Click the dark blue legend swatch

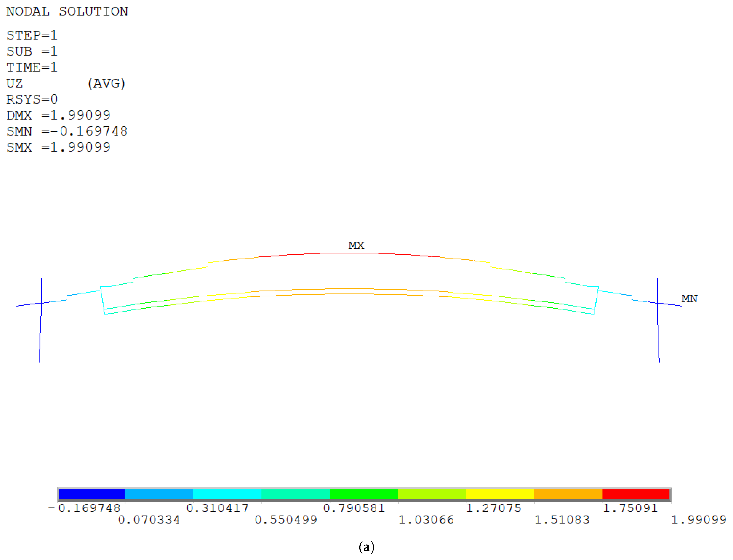[x=92, y=494]
